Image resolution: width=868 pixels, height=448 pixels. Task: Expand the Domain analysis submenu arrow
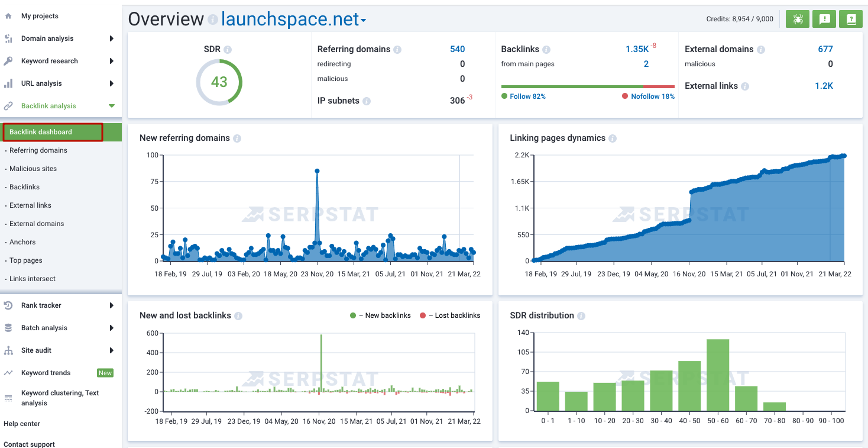pos(111,38)
